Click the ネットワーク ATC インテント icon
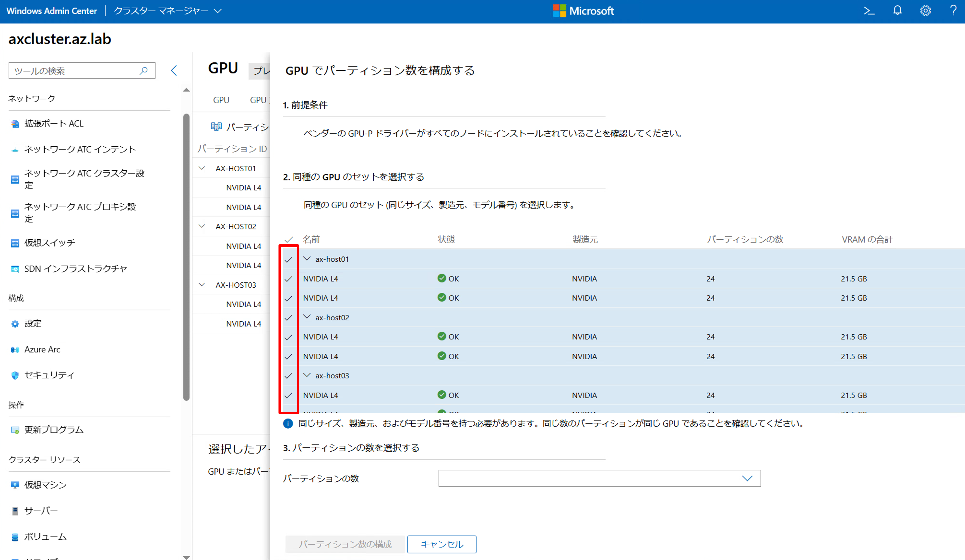The height and width of the screenshot is (560, 965). (x=15, y=150)
